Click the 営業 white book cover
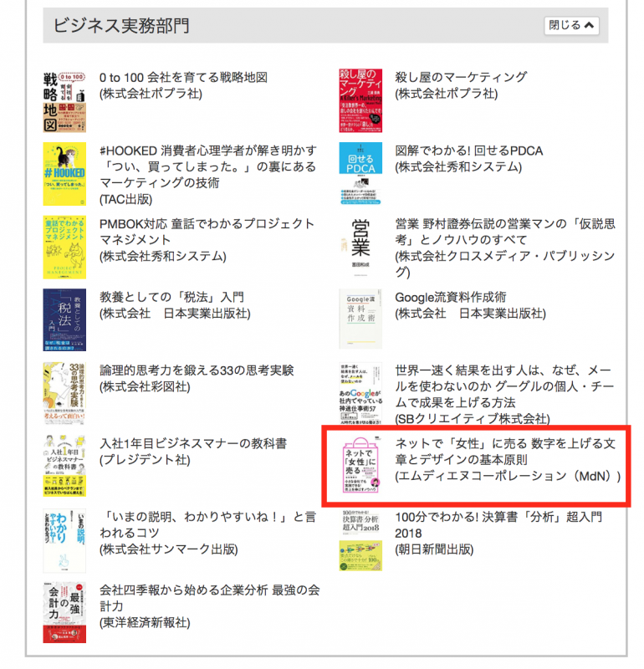This screenshot has width=644, height=669. point(360,246)
